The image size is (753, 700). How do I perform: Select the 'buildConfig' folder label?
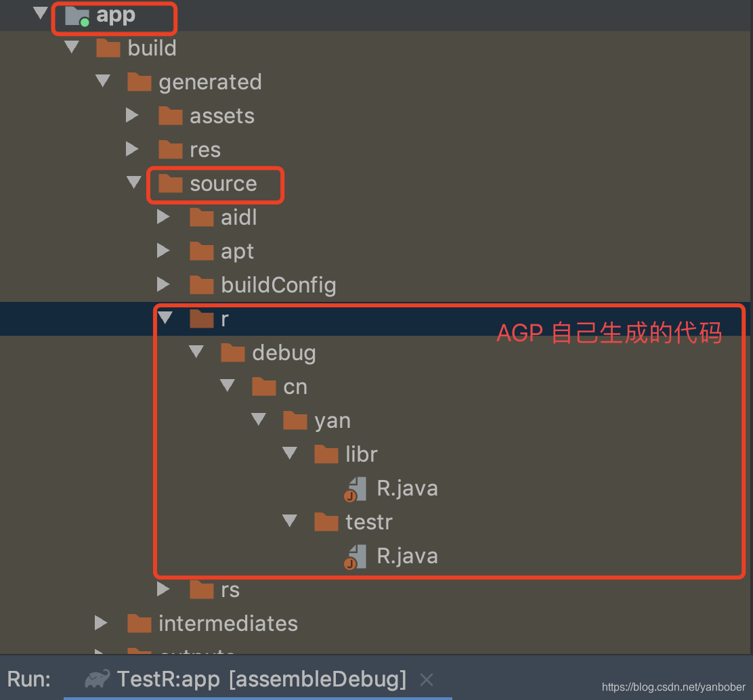point(278,286)
